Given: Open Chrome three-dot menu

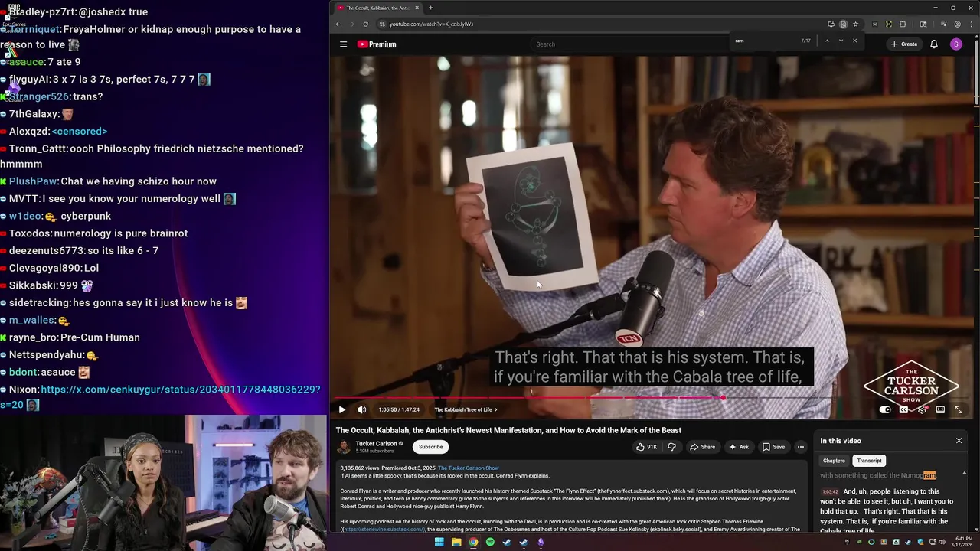Looking at the screenshot, I should pyautogui.click(x=969, y=24).
